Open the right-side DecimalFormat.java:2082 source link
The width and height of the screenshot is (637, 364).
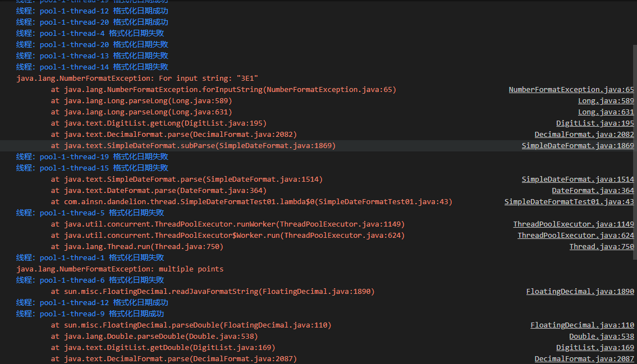click(584, 135)
